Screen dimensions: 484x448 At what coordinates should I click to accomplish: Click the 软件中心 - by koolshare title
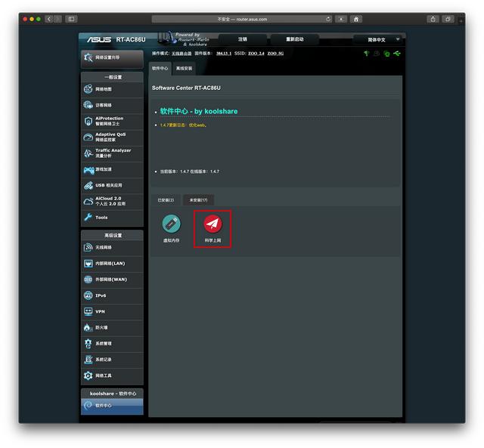(199, 112)
